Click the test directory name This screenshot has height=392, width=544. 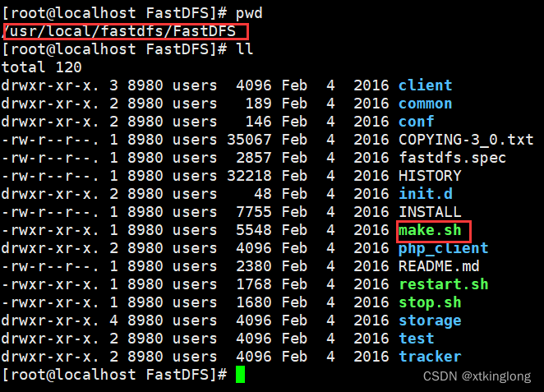coord(417,339)
